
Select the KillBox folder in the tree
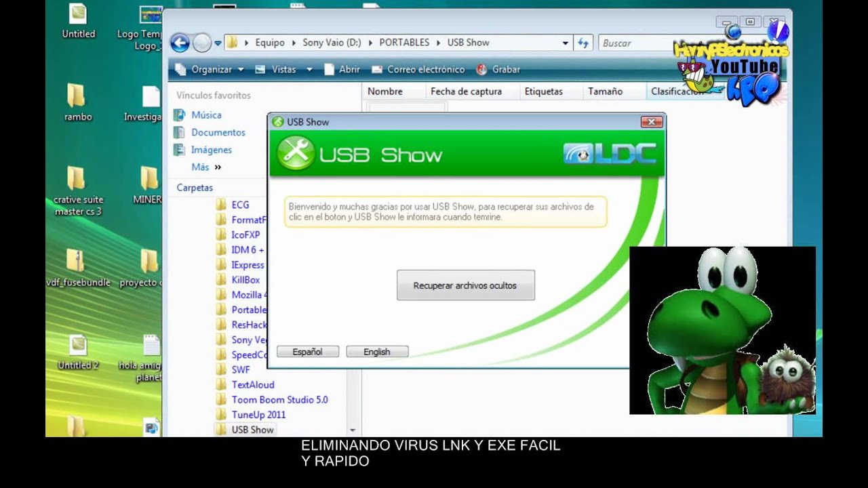coord(245,279)
